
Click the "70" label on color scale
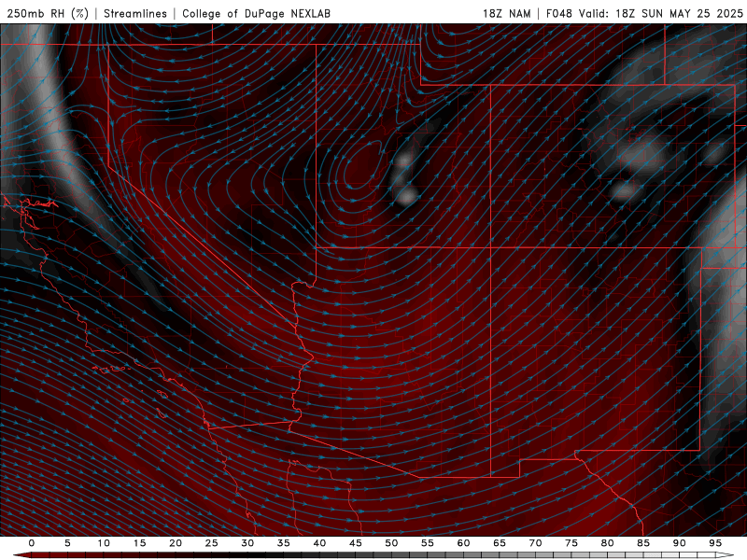coord(535,543)
